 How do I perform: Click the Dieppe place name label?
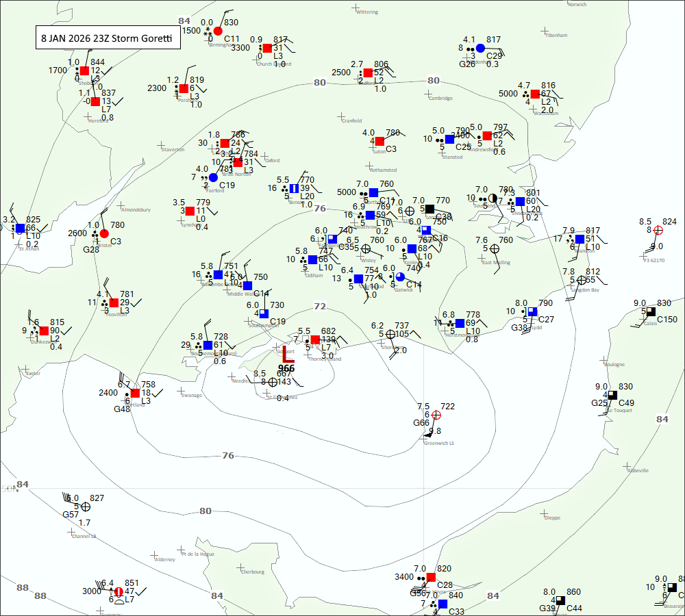click(x=551, y=518)
